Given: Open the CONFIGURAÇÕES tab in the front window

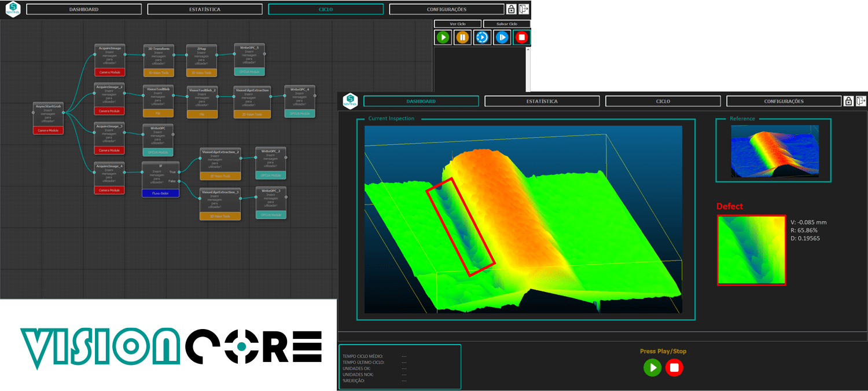Looking at the screenshot, I should pos(784,101).
